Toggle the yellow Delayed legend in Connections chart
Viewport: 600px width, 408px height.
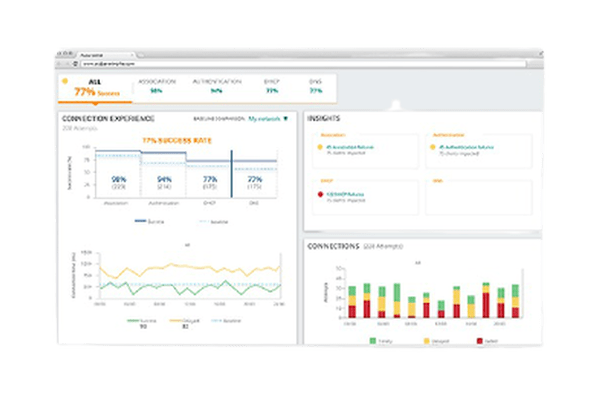[432, 340]
